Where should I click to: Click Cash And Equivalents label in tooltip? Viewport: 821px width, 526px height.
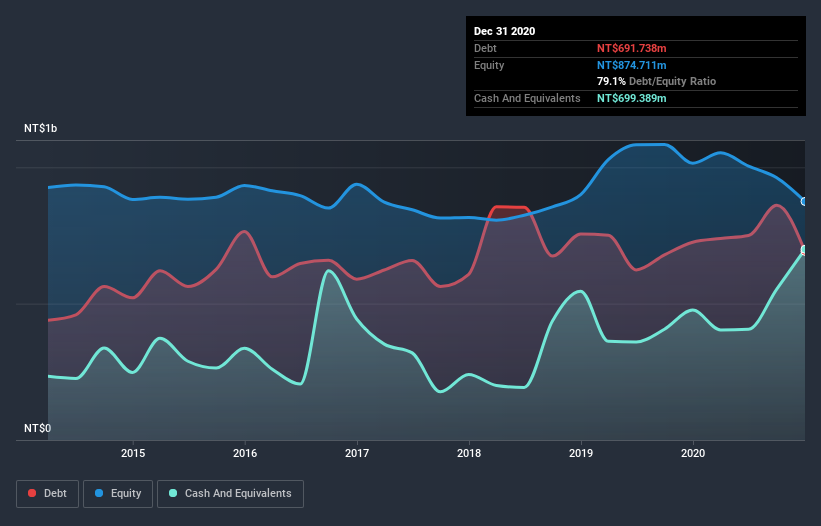pos(527,98)
